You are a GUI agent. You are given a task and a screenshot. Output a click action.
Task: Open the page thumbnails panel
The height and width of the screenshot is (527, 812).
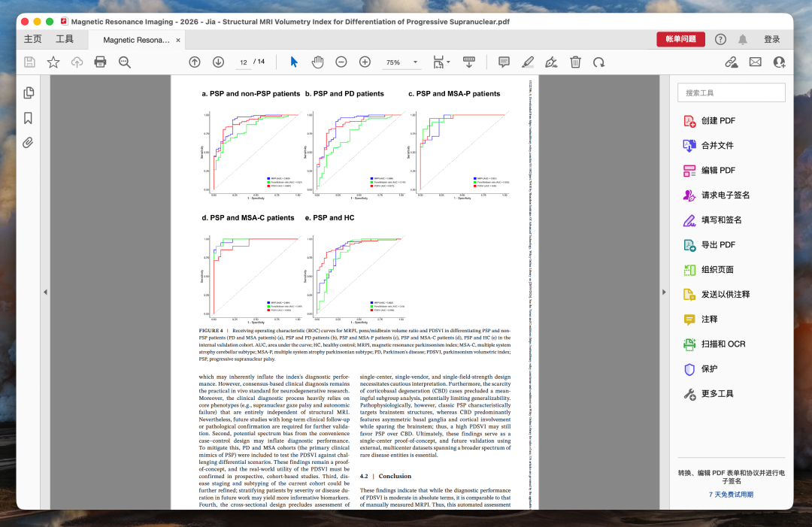click(x=29, y=92)
